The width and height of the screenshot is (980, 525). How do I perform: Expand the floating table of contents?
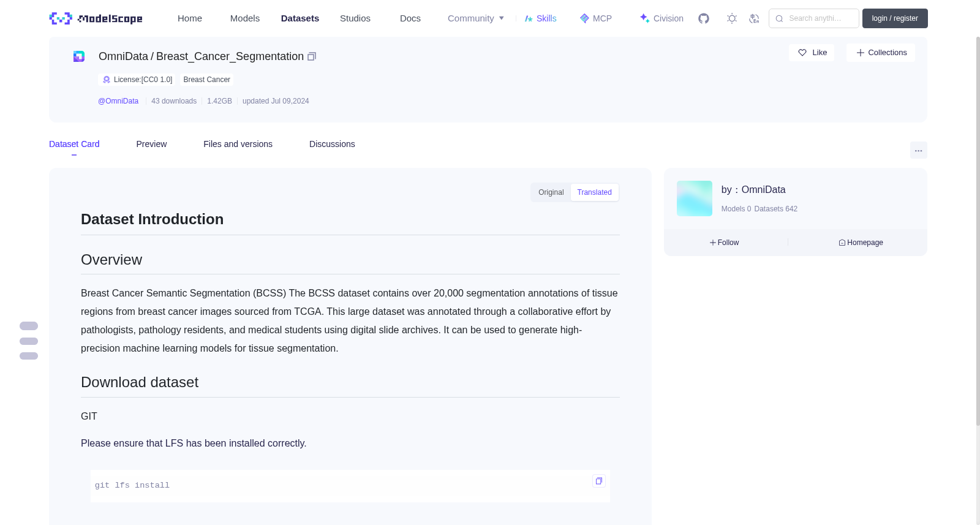(29, 341)
